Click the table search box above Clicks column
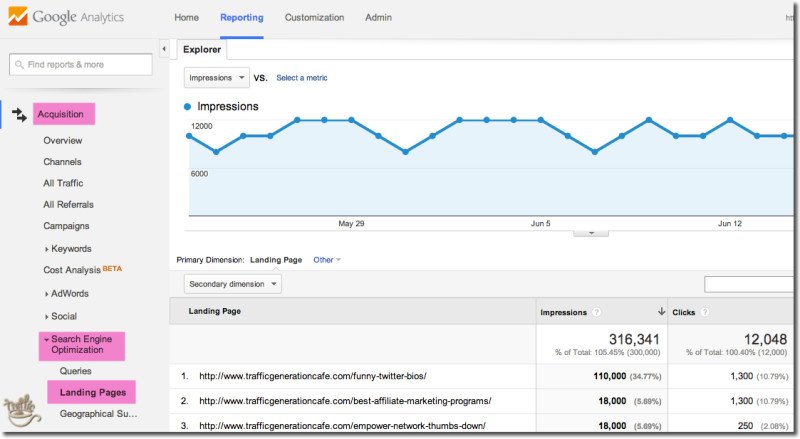This screenshot has width=800, height=439. [748, 284]
